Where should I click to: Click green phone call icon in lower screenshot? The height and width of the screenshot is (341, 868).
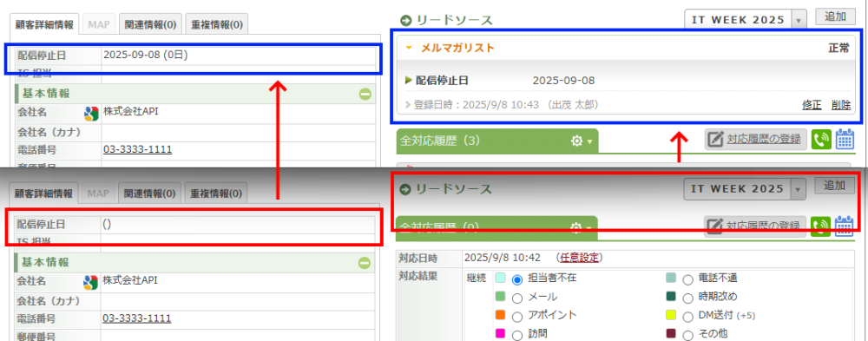click(821, 226)
